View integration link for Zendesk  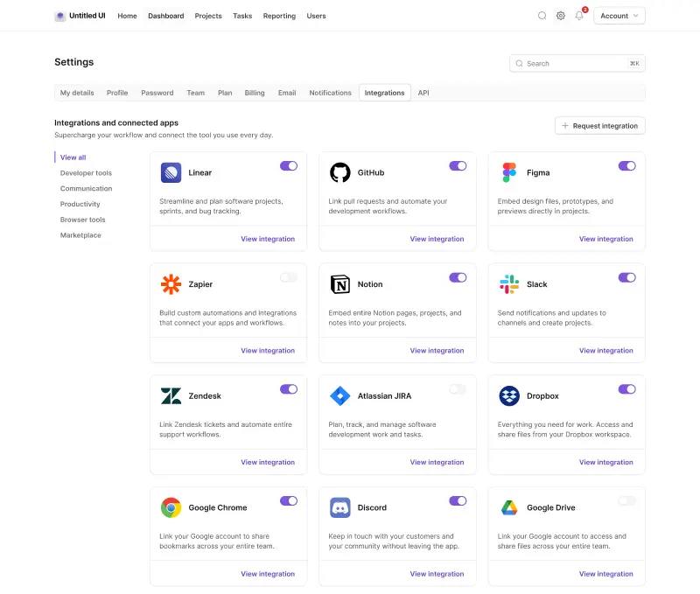click(268, 463)
